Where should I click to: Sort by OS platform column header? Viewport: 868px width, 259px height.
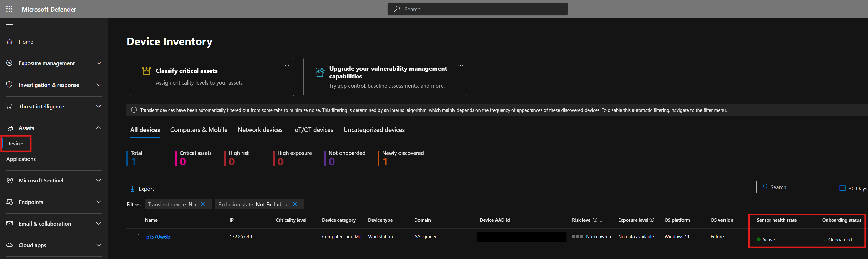(677, 220)
